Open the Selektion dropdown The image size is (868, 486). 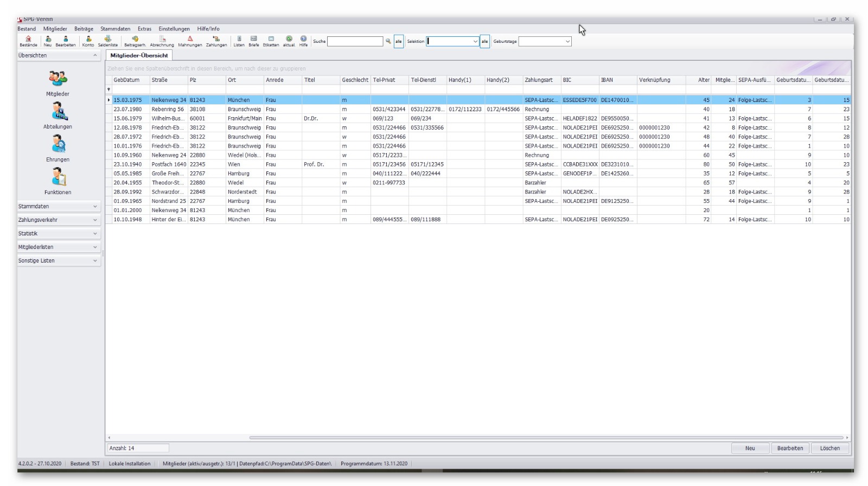(x=475, y=41)
